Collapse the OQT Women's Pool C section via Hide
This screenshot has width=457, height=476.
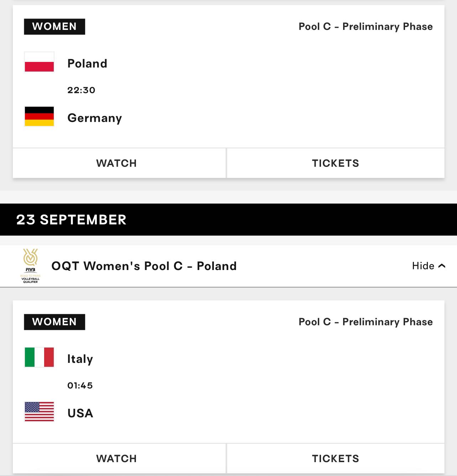click(429, 266)
